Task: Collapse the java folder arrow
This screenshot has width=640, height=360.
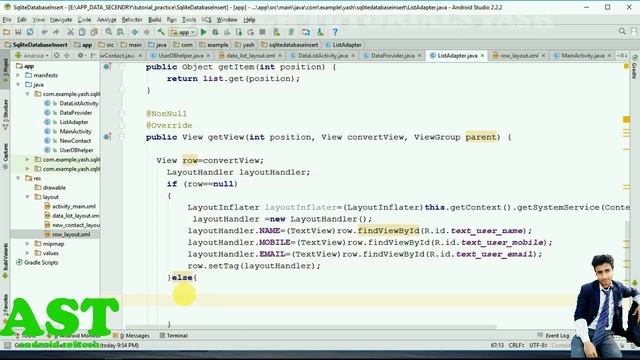Action: coord(18,85)
